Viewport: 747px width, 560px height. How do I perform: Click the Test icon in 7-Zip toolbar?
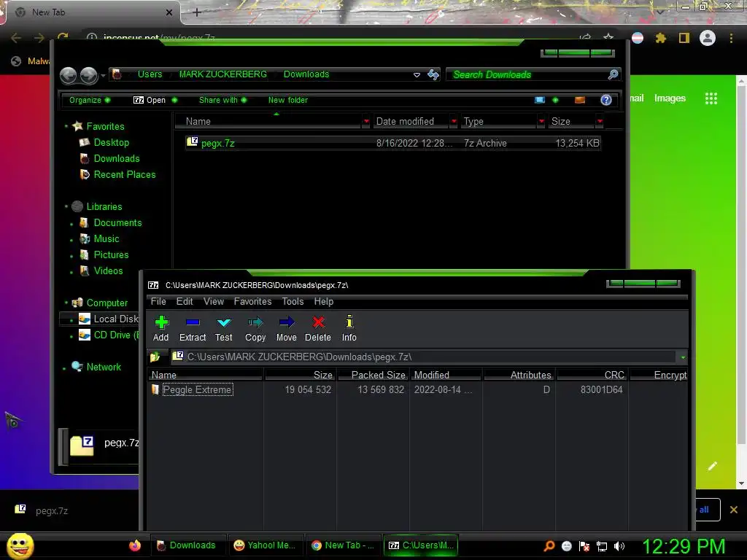tap(223, 328)
